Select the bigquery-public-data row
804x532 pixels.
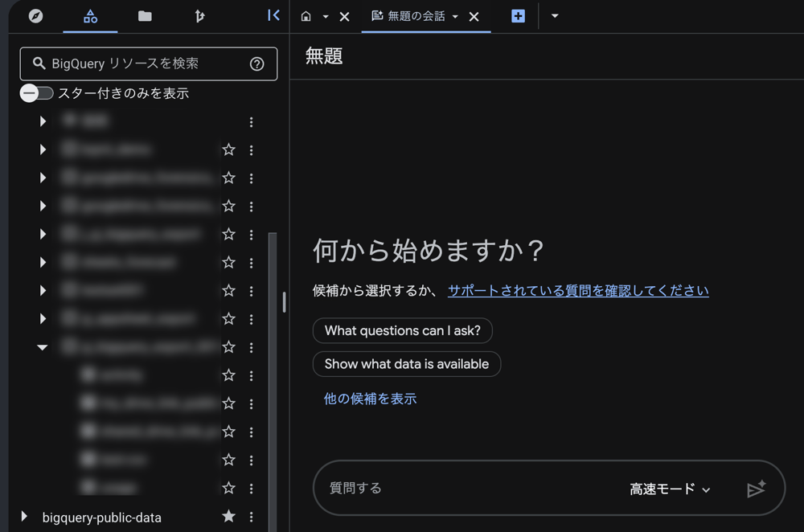[x=138, y=517]
